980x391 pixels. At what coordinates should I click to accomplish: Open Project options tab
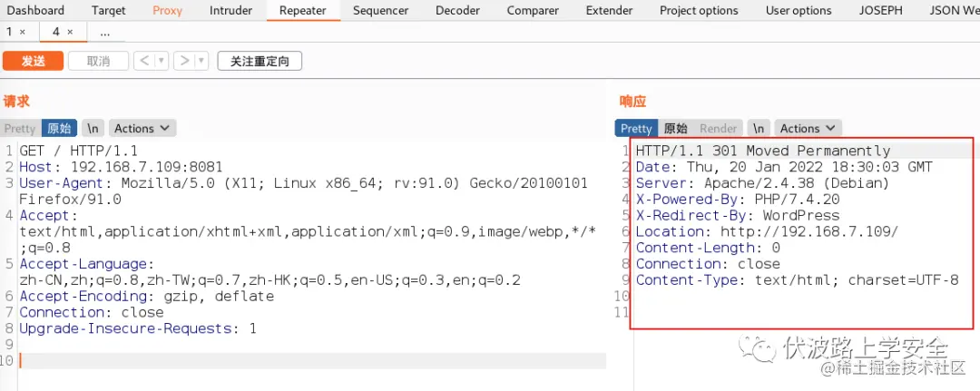[x=699, y=11]
